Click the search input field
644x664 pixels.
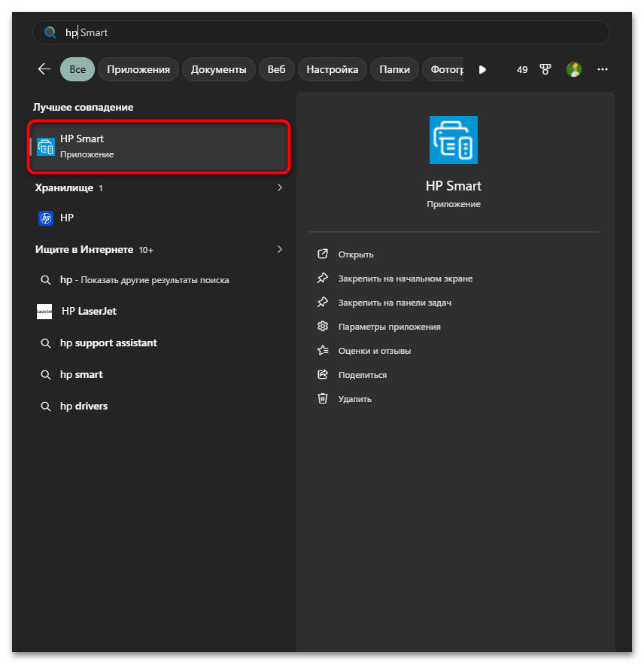click(320, 32)
